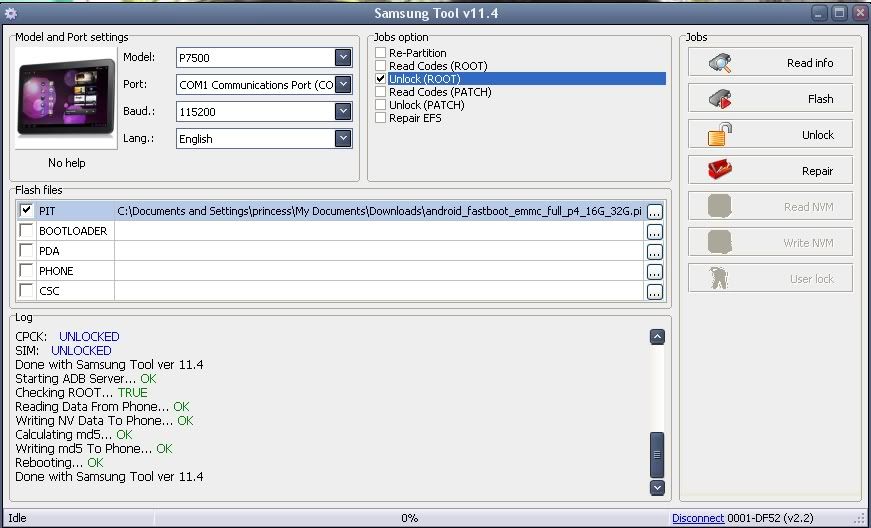The image size is (871, 528).
Task: Open the Baud rate dropdown 115200
Action: click(343, 112)
